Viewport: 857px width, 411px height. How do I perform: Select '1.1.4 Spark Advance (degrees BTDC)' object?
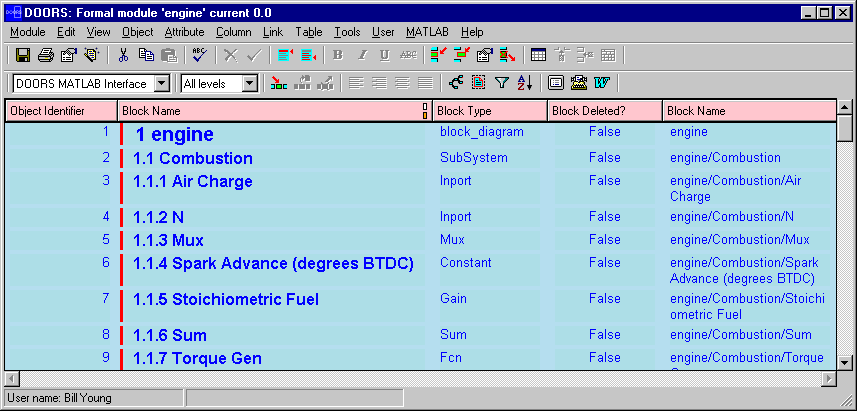pyautogui.click(x=273, y=263)
